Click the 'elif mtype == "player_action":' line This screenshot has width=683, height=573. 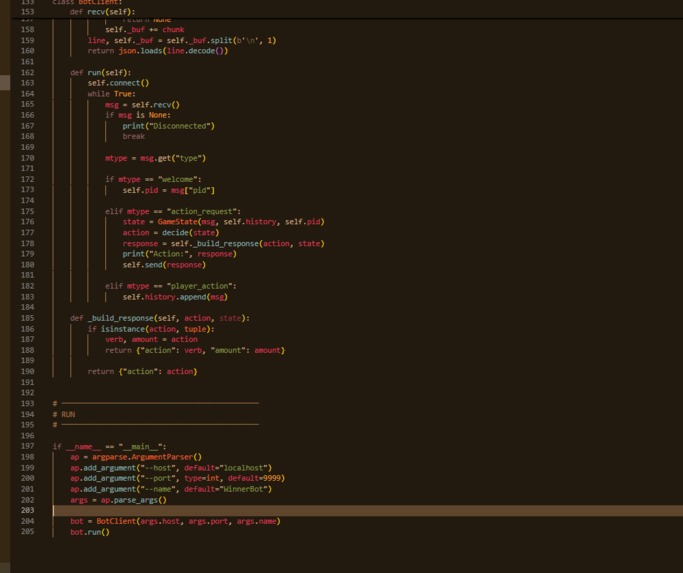[x=170, y=286]
